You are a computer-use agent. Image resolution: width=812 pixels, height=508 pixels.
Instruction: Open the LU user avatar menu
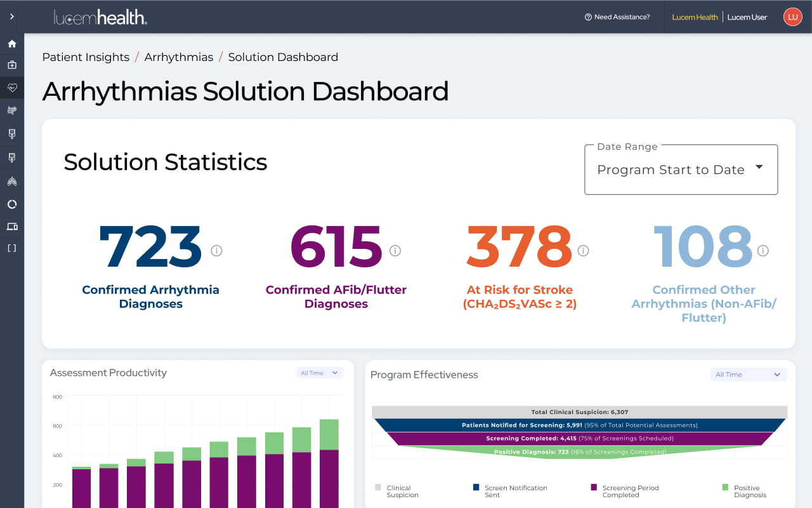(792, 17)
